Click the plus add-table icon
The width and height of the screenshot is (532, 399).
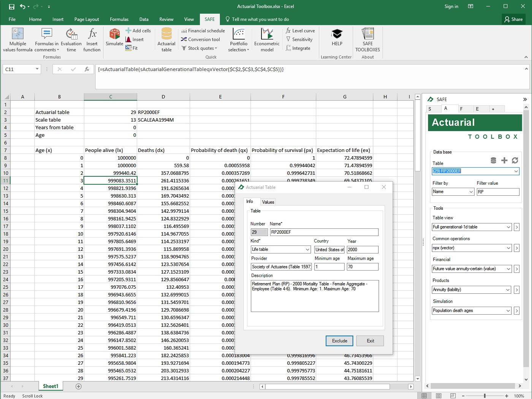[504, 160]
